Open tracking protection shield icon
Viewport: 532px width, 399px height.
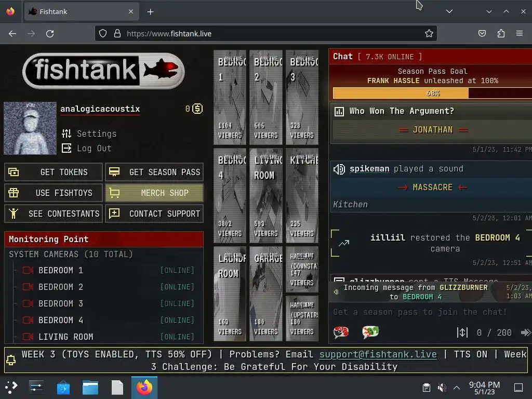pyautogui.click(x=103, y=33)
